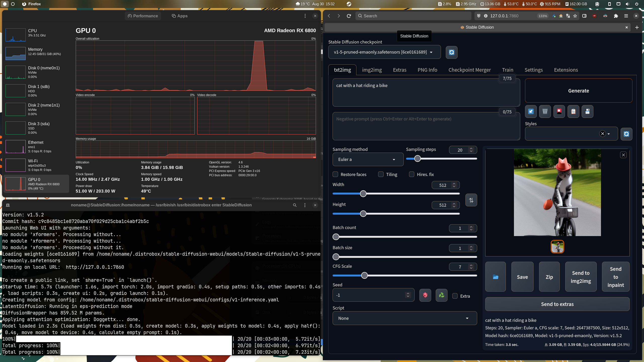Screen dimensions: 644x362
Task: Click the show extra networks icon
Action: (x=559, y=111)
